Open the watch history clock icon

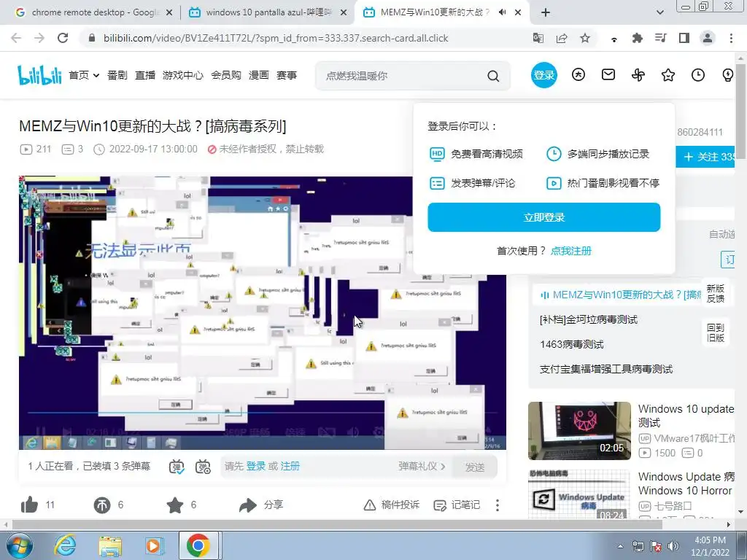(698, 75)
